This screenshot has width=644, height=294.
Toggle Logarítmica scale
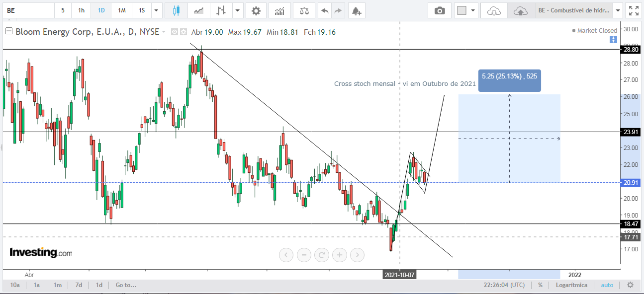pos(571,285)
